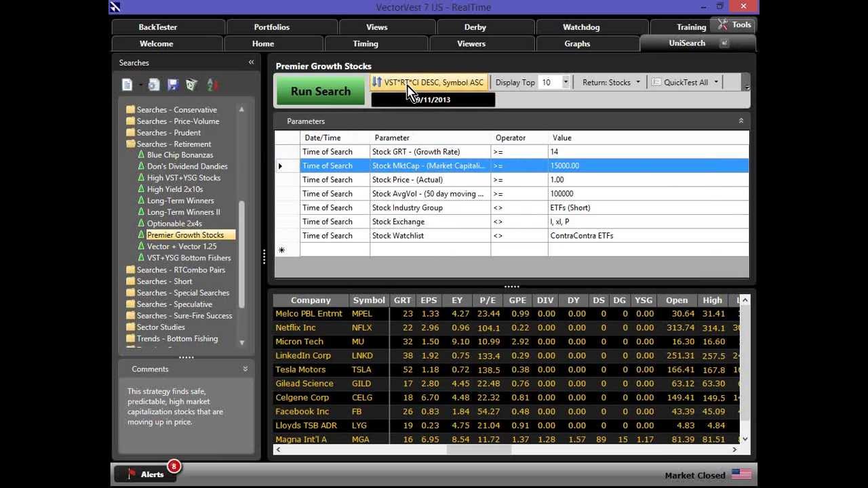Click the results horizontal scrollbar thumb
Screen dimensions: 868x488
pyautogui.click(x=478, y=449)
